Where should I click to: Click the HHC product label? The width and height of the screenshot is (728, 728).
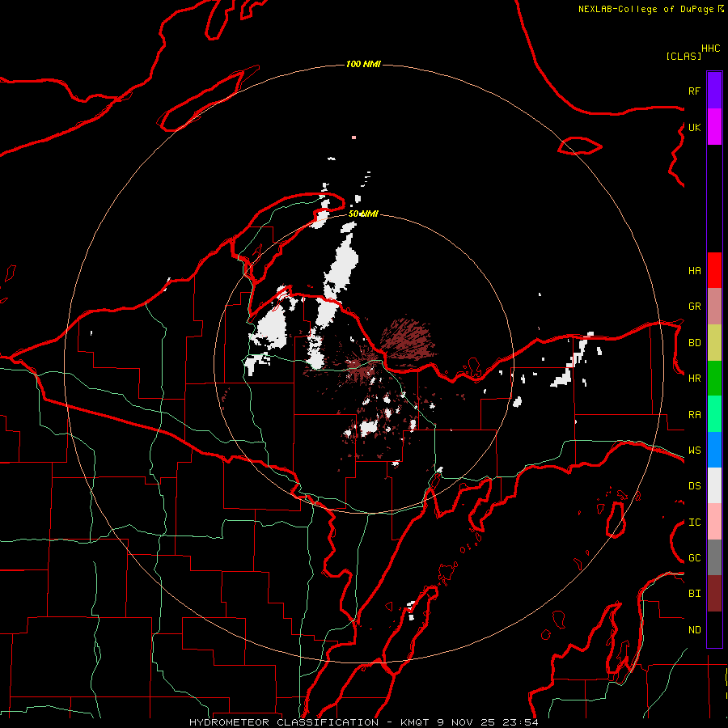coord(711,49)
